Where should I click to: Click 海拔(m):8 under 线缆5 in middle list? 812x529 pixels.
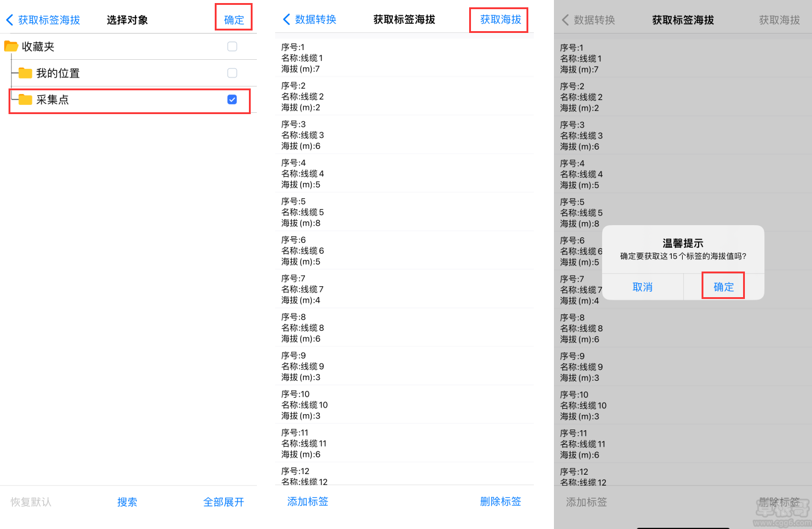(301, 223)
